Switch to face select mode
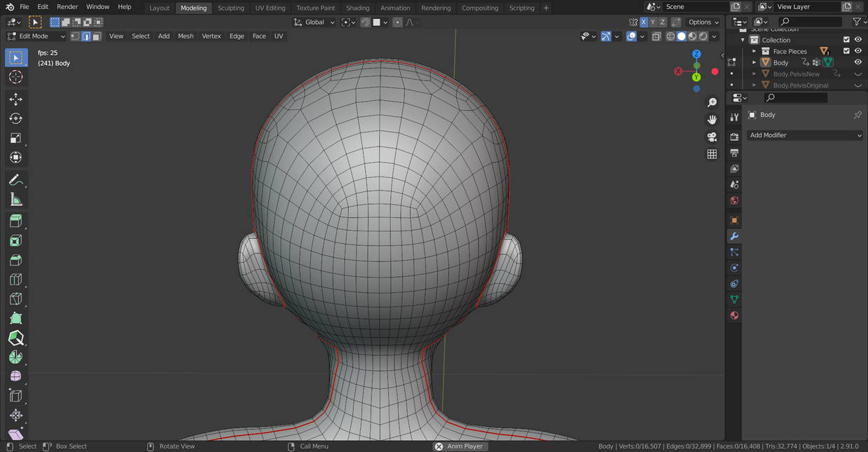This screenshot has width=868, height=452. [x=97, y=36]
